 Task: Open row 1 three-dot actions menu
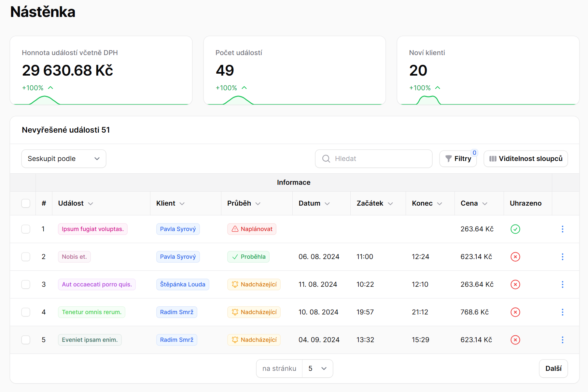coord(562,229)
